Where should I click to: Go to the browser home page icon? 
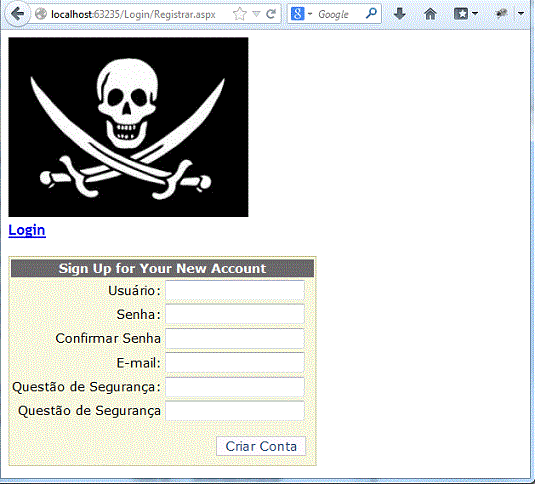[430, 14]
